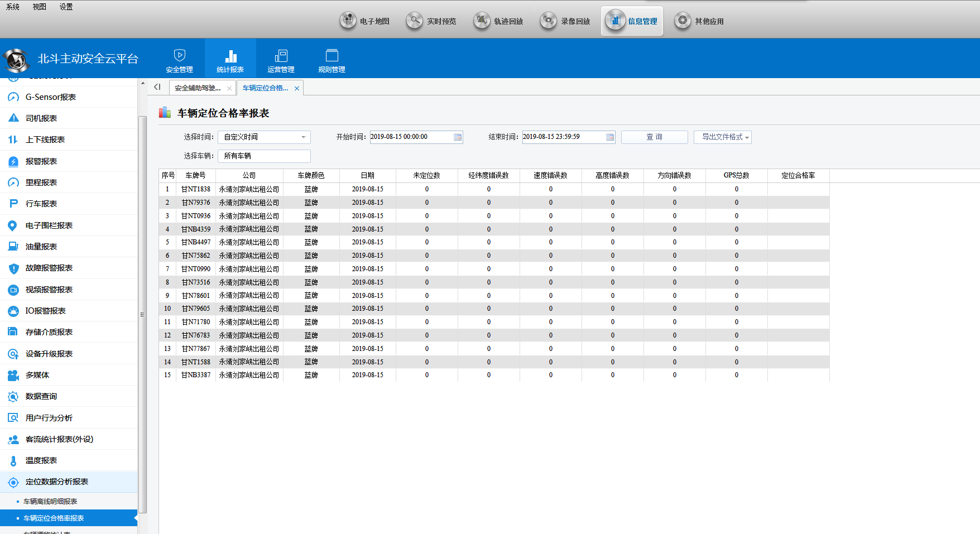
Task: Expand the 选择时间 dropdown
Action: [303, 137]
